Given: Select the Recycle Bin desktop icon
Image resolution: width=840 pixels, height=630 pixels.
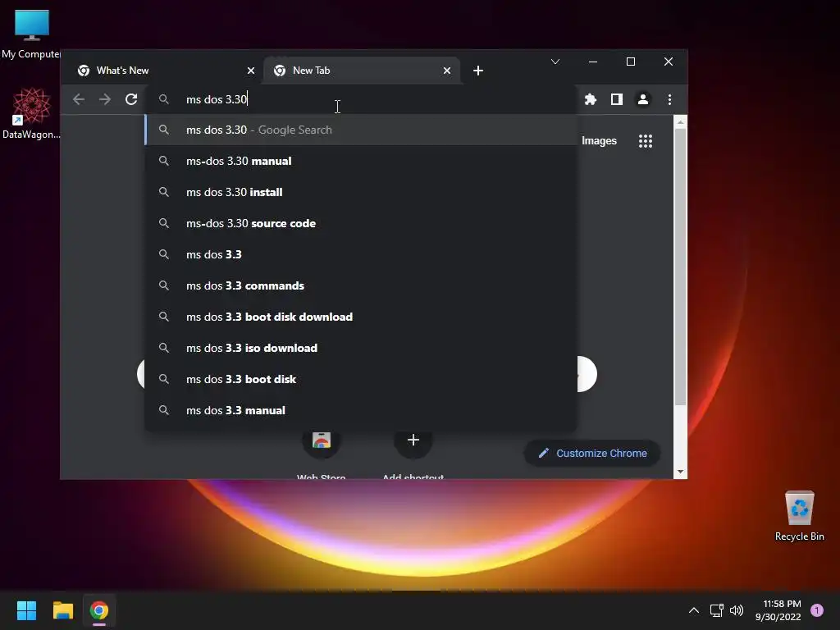Looking at the screenshot, I should click(x=799, y=516).
